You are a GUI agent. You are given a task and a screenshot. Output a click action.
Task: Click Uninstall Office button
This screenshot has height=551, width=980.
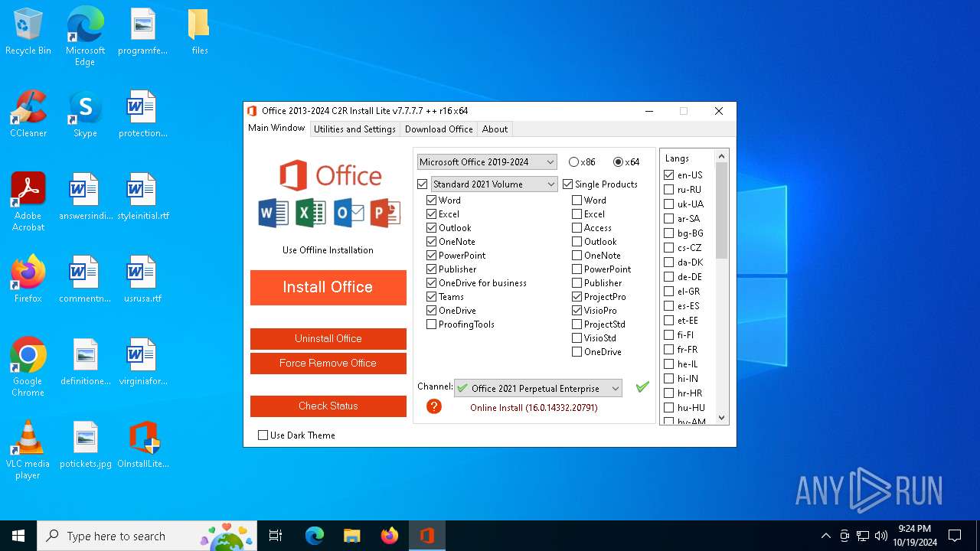point(328,338)
